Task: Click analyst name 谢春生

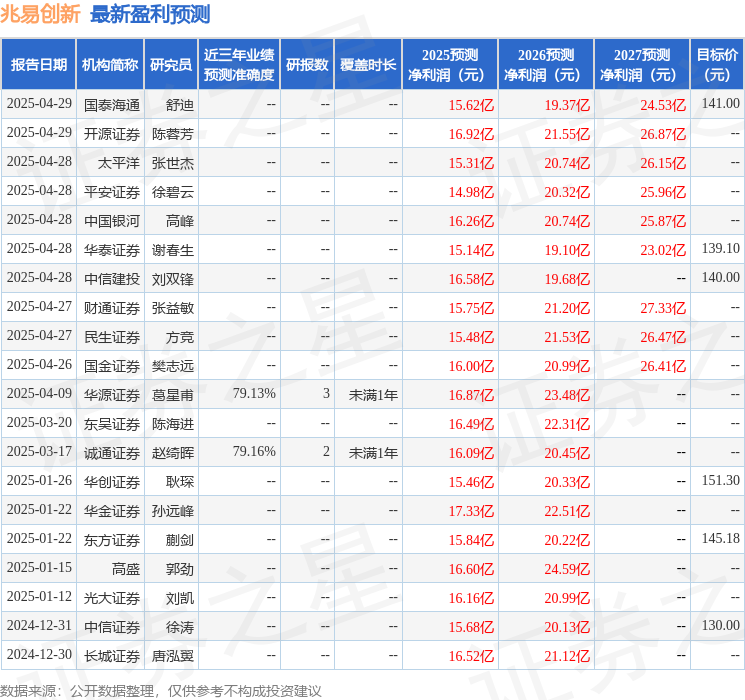Action: coord(173,250)
